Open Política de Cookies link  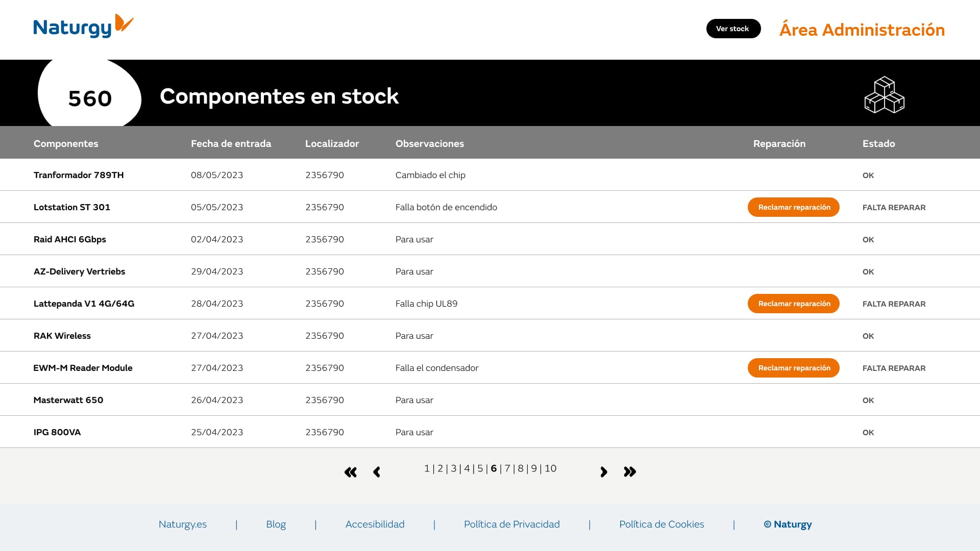(x=661, y=524)
